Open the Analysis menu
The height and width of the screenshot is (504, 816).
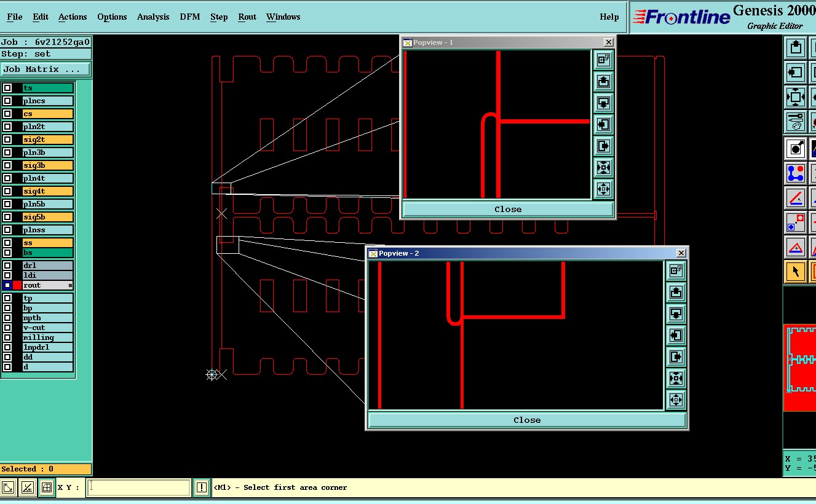pyautogui.click(x=153, y=17)
